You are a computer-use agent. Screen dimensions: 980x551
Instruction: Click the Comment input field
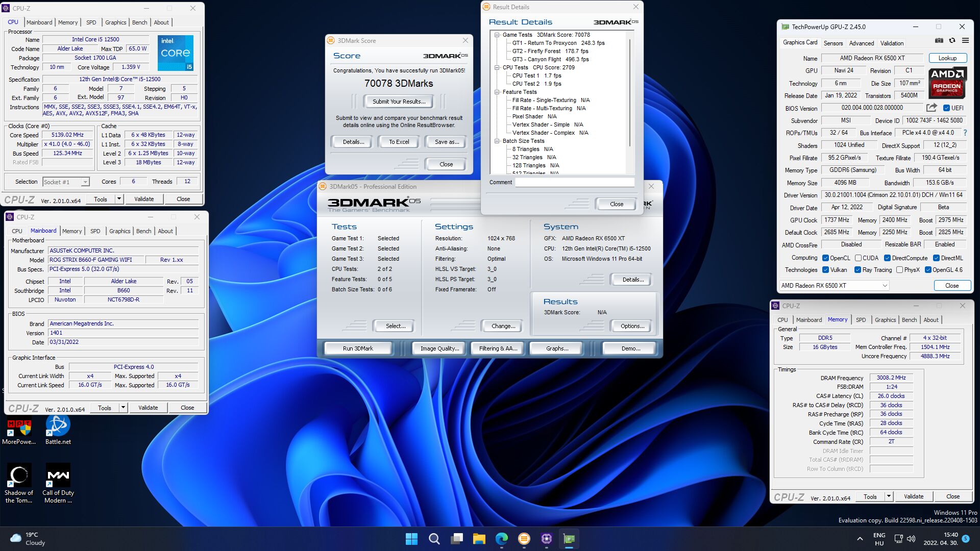(x=575, y=183)
